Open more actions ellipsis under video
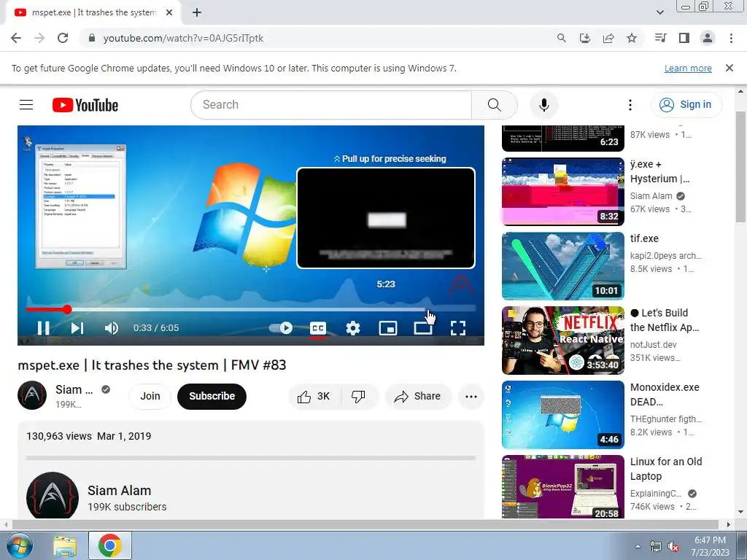Image resolution: width=747 pixels, height=560 pixels. click(x=471, y=396)
